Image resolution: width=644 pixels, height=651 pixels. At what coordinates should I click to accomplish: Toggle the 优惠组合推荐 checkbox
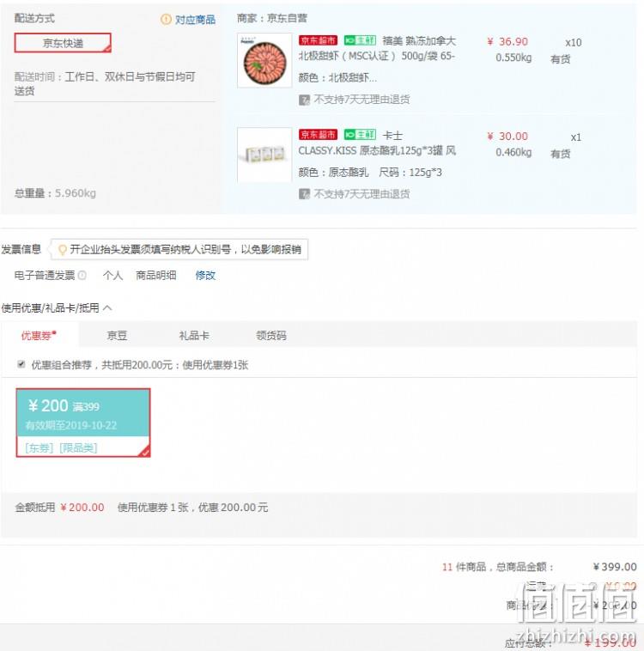[21, 364]
